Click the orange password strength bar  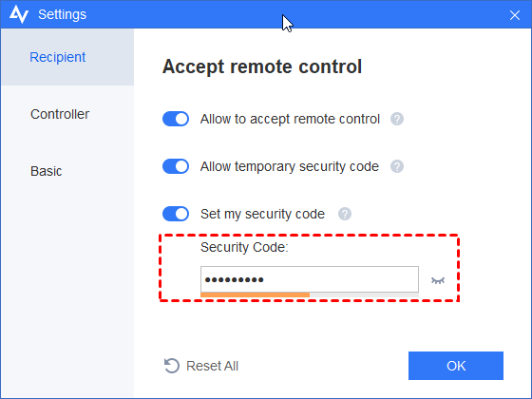tap(256, 294)
